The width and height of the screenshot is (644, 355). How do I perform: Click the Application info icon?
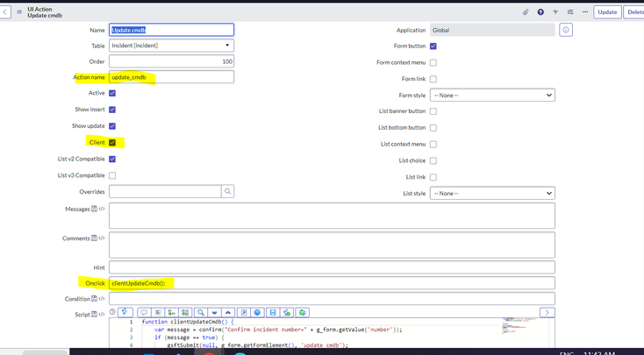(566, 30)
